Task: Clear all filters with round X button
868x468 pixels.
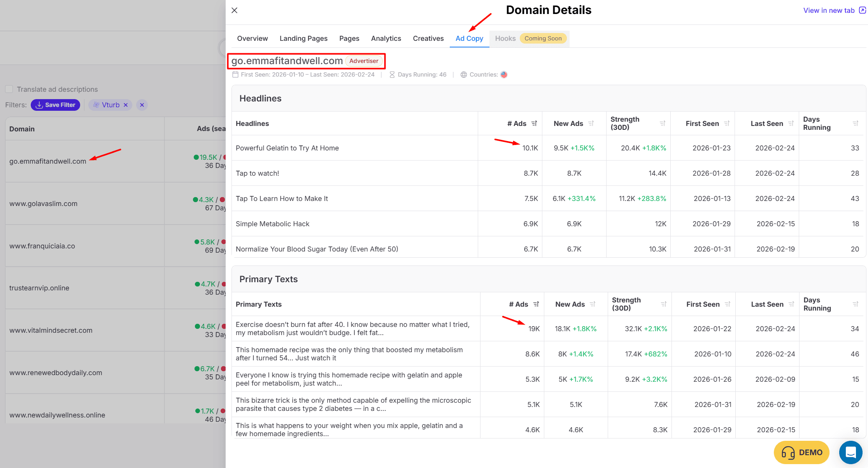Action: coord(142,105)
